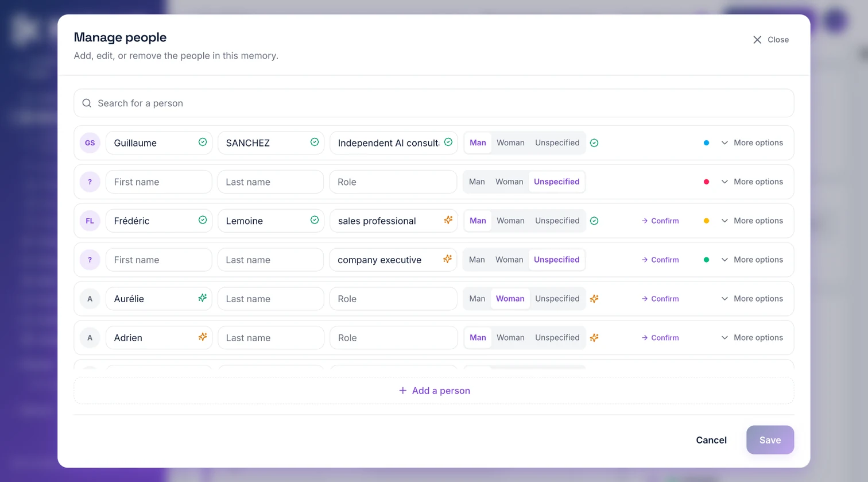868x482 pixels.
Task: Choose Man in the company executive row
Action: tap(476, 260)
